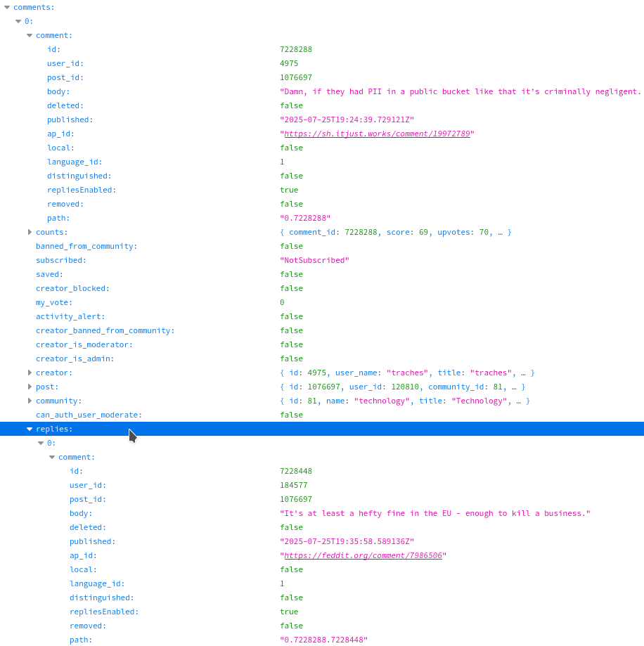644x646 pixels.
Task: Collapse the top-level comment object
Action: coord(30,35)
